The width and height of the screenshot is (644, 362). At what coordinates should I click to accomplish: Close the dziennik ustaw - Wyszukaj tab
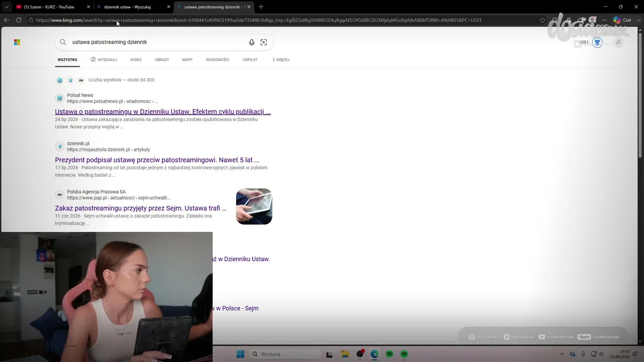pyautogui.click(x=169, y=7)
